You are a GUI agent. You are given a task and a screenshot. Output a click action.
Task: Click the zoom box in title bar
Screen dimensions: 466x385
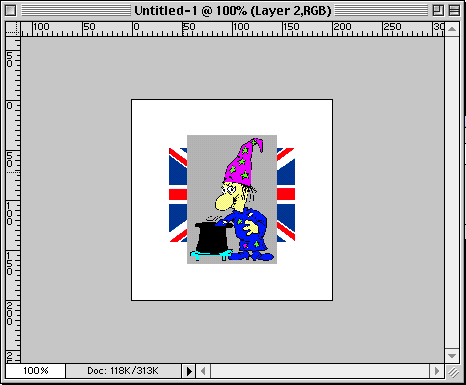[x=438, y=10]
